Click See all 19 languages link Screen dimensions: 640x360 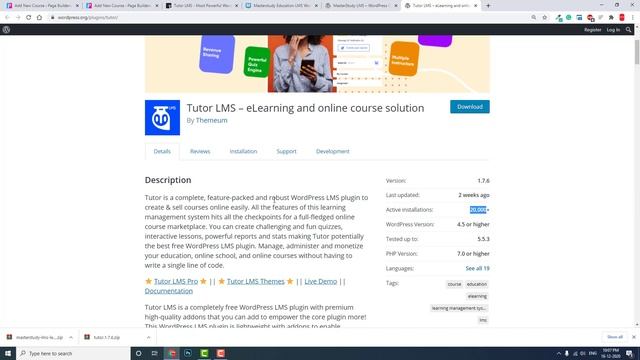point(477,268)
